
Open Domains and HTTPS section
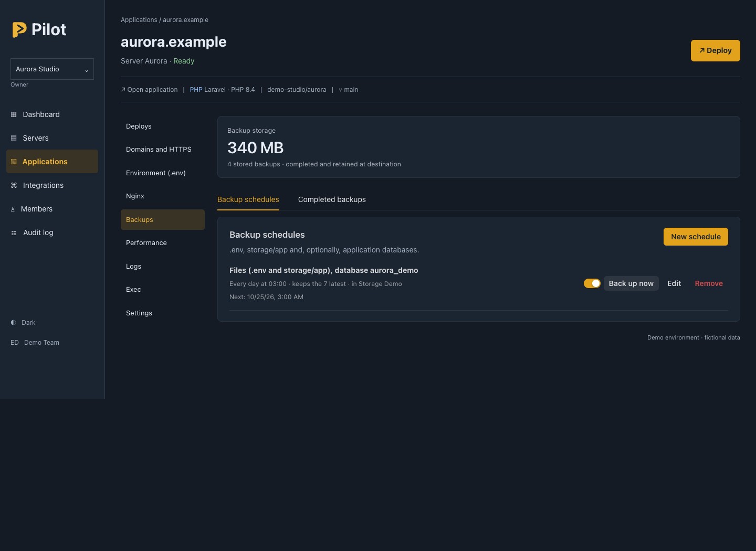click(163, 150)
